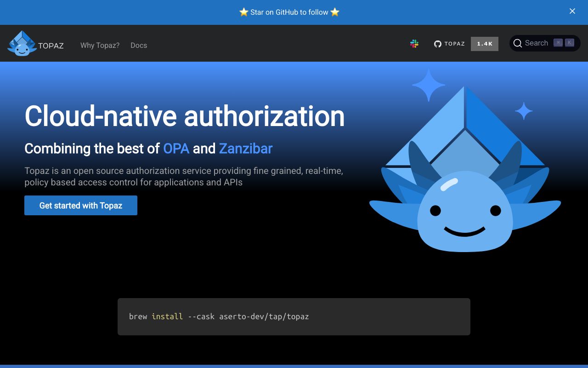This screenshot has height=368, width=588.
Task: Click Get started with Topaz button
Action: 81,205
